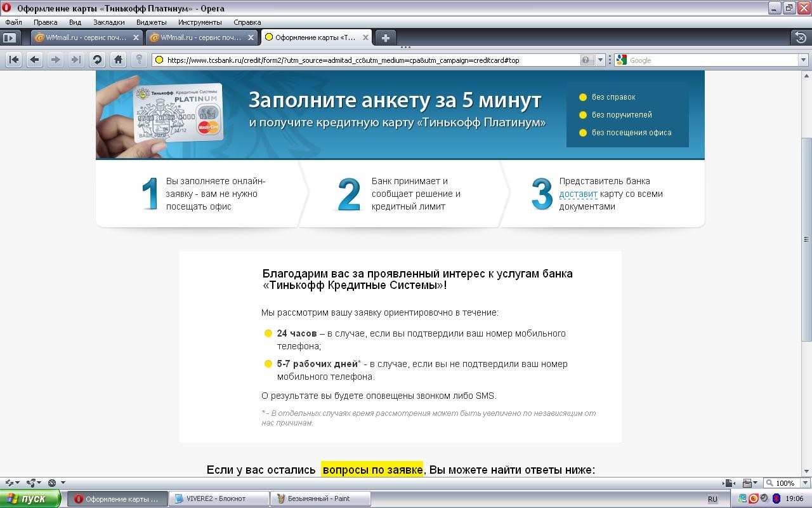812x508 pixels.
Task: Reload the current page
Action: pos(97,60)
